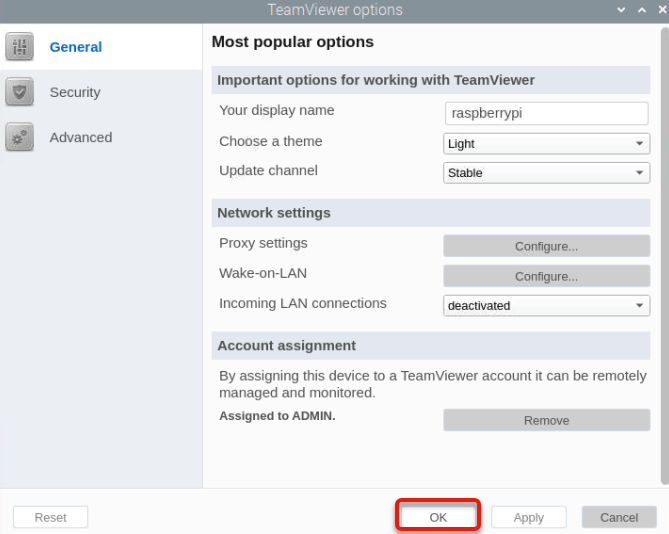
Task: Open the Choose a theme dropdown
Action: [547, 144]
